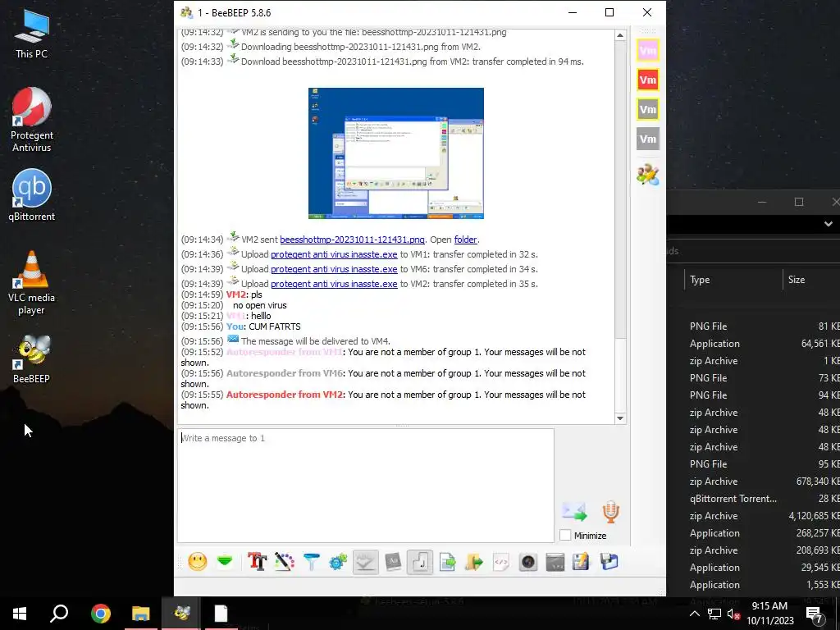The image size is (840, 630).
Task: Launch Chrome from the taskbar
Action: click(100, 614)
